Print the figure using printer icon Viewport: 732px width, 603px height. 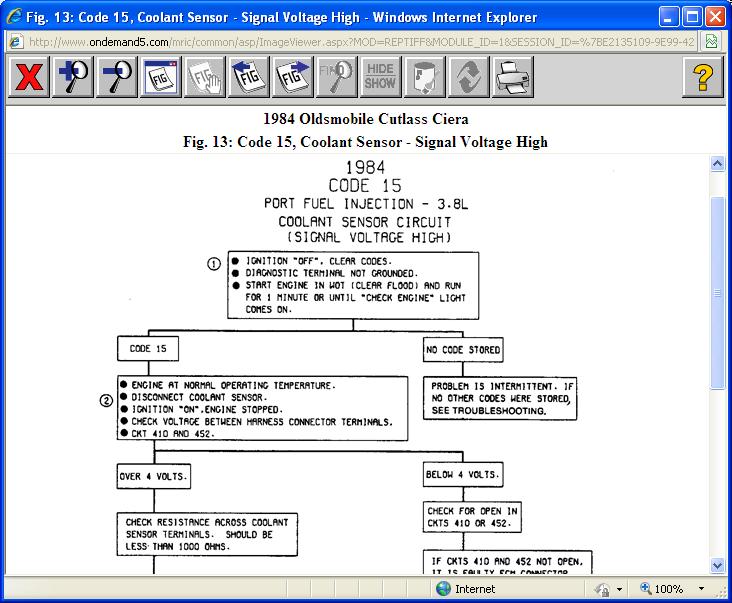pyautogui.click(x=512, y=77)
